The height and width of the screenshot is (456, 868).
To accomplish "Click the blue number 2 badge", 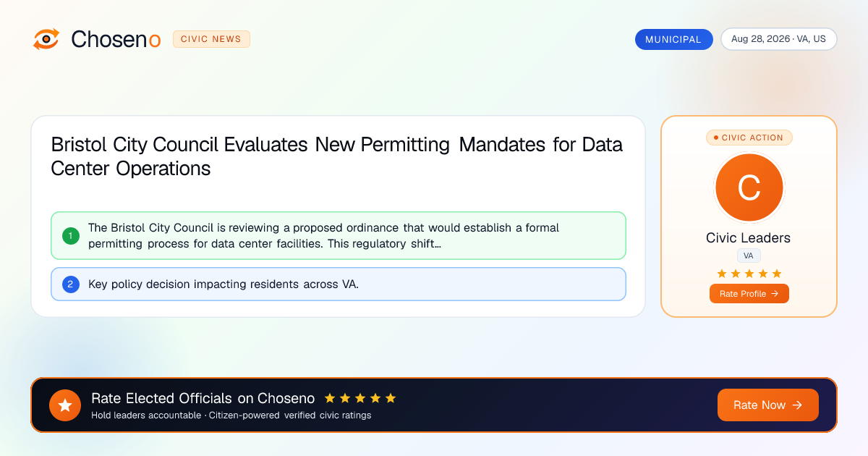I will click(71, 284).
